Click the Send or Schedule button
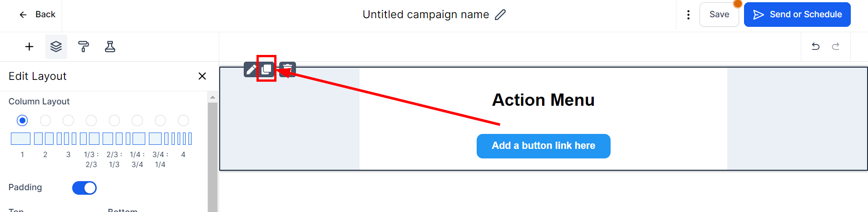This screenshot has height=212, width=868. [x=797, y=15]
